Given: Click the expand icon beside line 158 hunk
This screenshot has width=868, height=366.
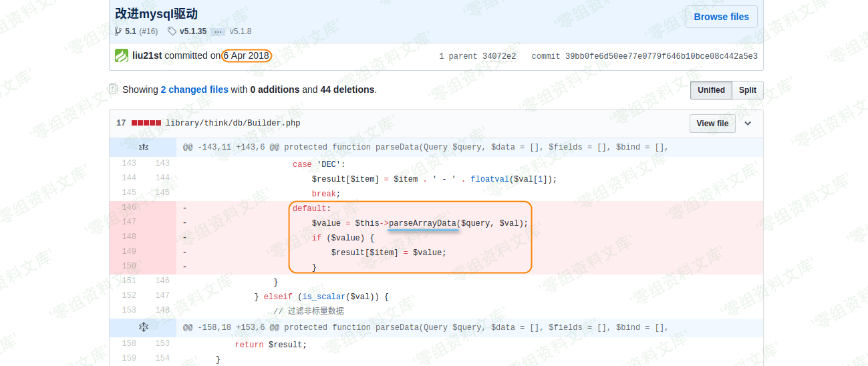Looking at the screenshot, I should point(142,327).
